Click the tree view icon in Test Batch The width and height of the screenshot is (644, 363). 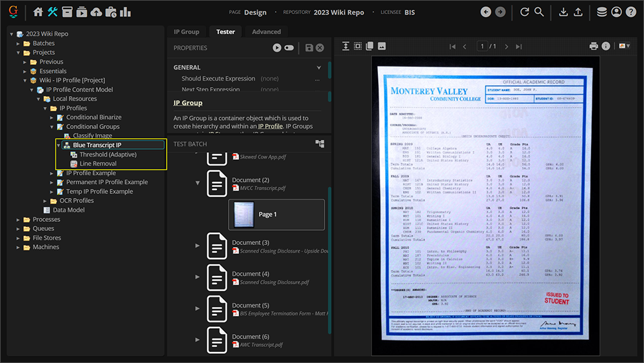(x=319, y=144)
